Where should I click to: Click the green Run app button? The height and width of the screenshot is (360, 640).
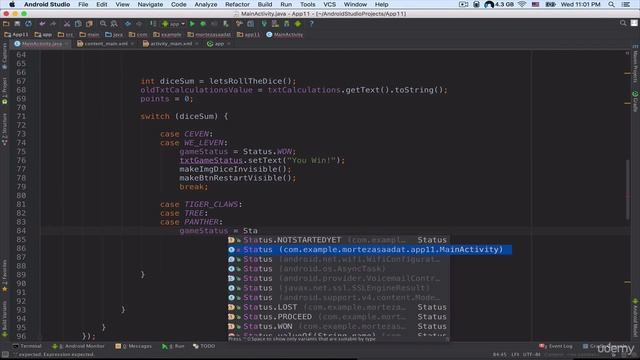(x=192, y=24)
